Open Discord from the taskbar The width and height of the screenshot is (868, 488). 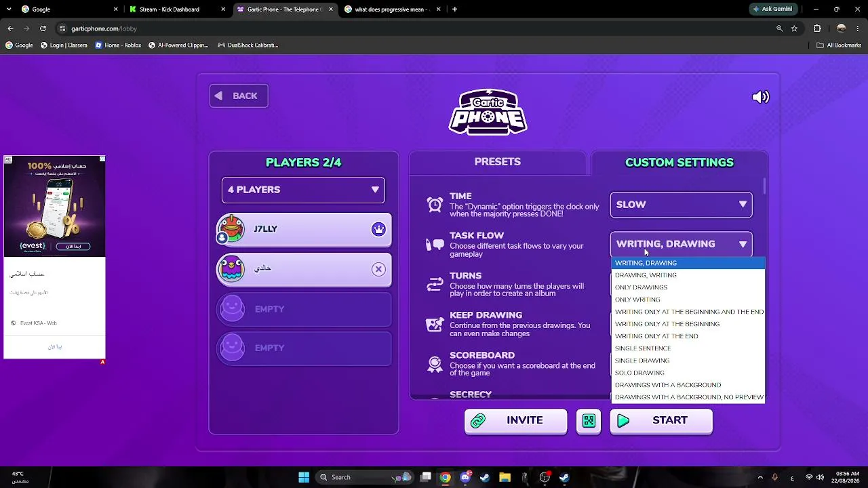click(x=465, y=477)
